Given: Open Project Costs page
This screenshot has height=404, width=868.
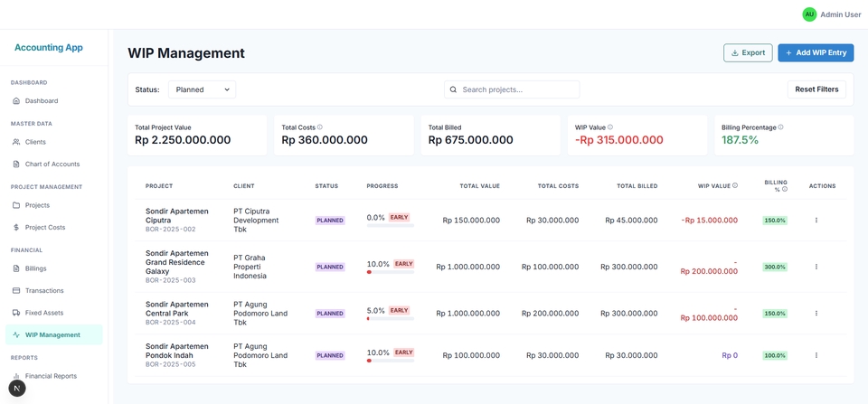Looking at the screenshot, I should coord(53,228).
